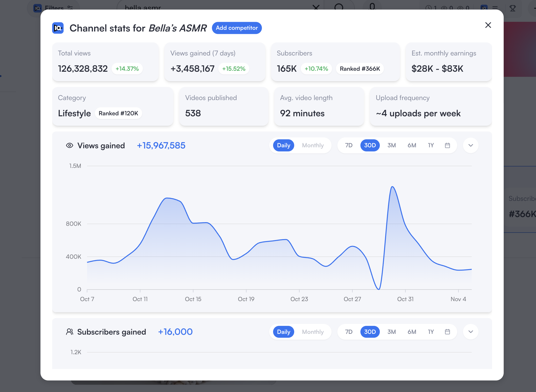Switch Subscribers gained chart to Monthly
Viewport: 536px width, 392px height.
tap(313, 332)
